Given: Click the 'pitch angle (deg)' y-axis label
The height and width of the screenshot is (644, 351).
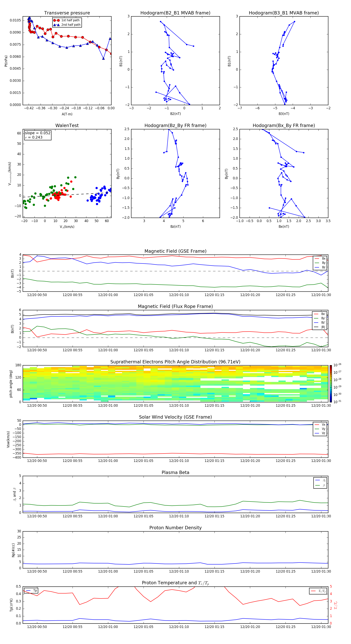Looking at the screenshot, I should 11,384.
